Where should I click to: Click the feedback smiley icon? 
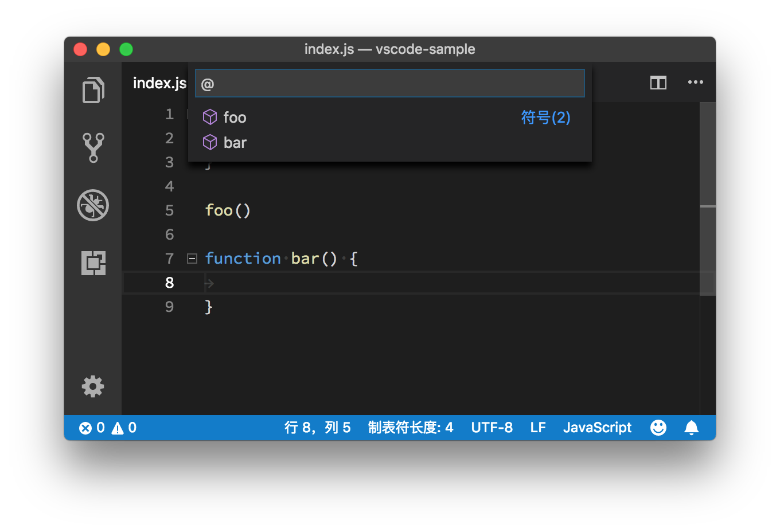coord(658,428)
